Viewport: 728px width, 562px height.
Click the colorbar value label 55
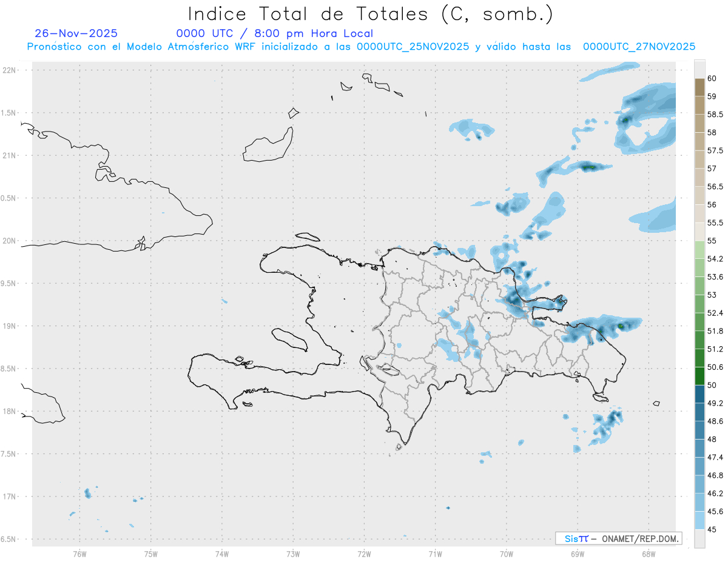point(712,241)
